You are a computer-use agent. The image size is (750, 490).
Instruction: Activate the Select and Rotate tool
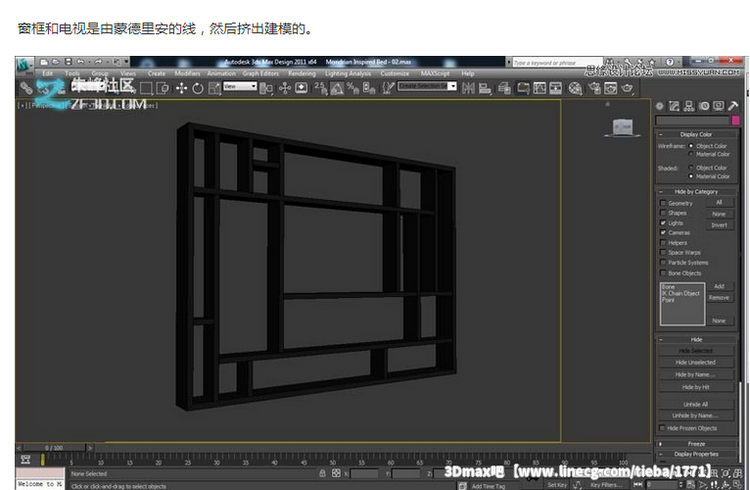coord(198,88)
